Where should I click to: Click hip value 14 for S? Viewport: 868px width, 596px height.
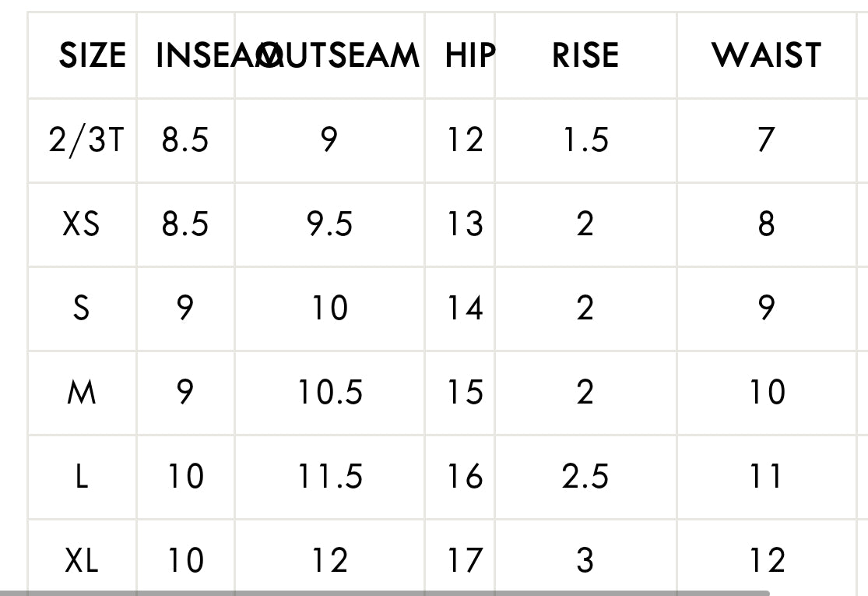coord(465,309)
